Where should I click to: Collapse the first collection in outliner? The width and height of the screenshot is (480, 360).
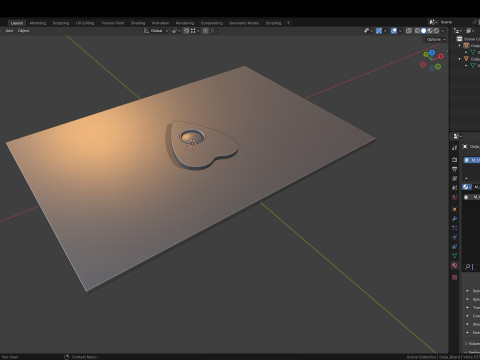tap(460, 45)
